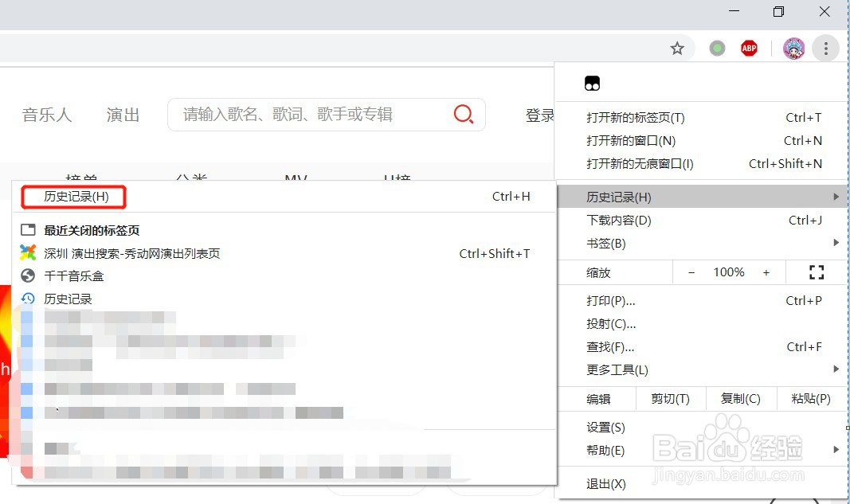The image size is (850, 504).
Task: Click the ABP Adblock Plus extension icon
Action: click(749, 48)
